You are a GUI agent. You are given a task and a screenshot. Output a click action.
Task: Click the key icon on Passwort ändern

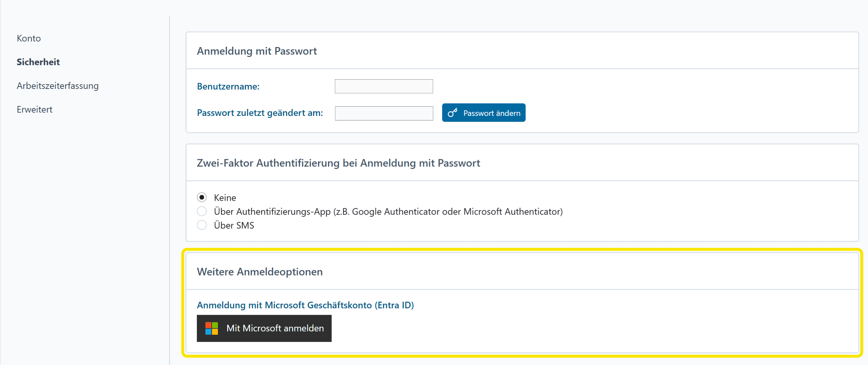click(452, 113)
